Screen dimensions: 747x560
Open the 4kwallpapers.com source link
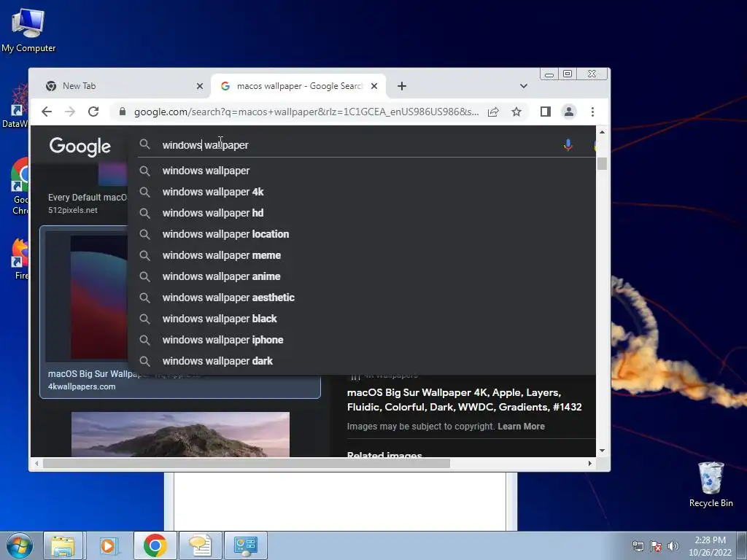click(82, 386)
